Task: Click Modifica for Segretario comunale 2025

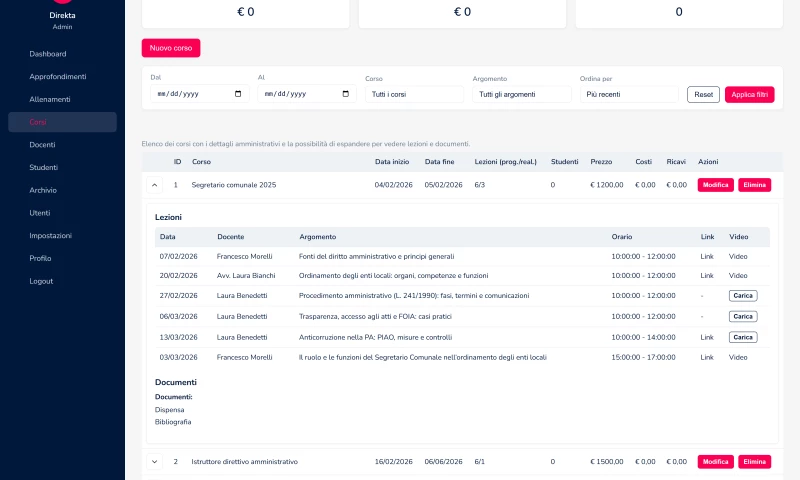Action: click(716, 185)
